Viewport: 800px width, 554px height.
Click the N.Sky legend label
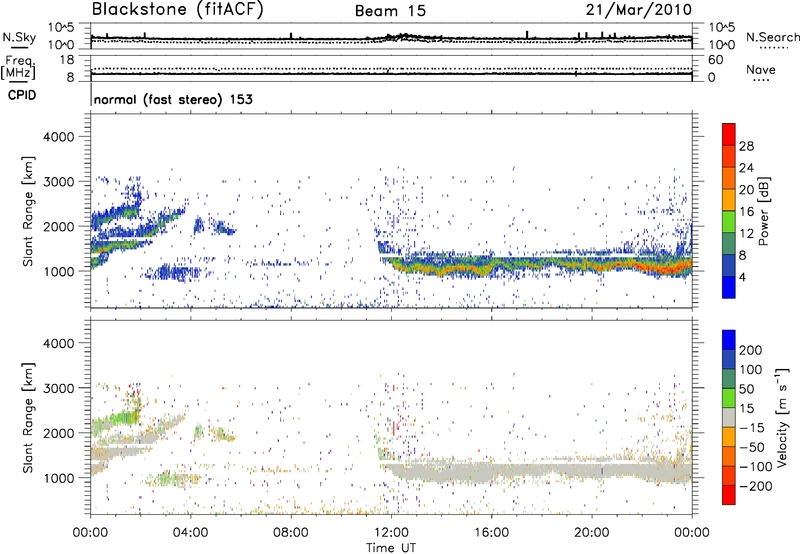point(19,37)
